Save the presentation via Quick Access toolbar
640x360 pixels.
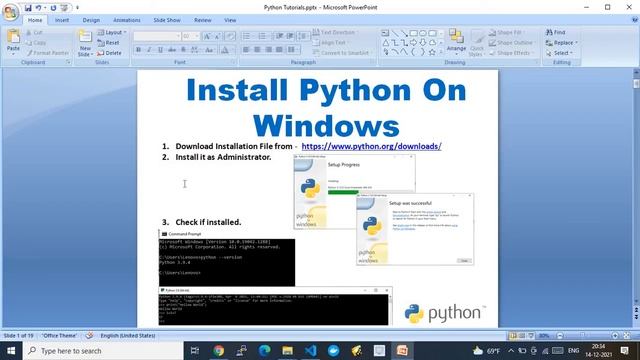28,8
